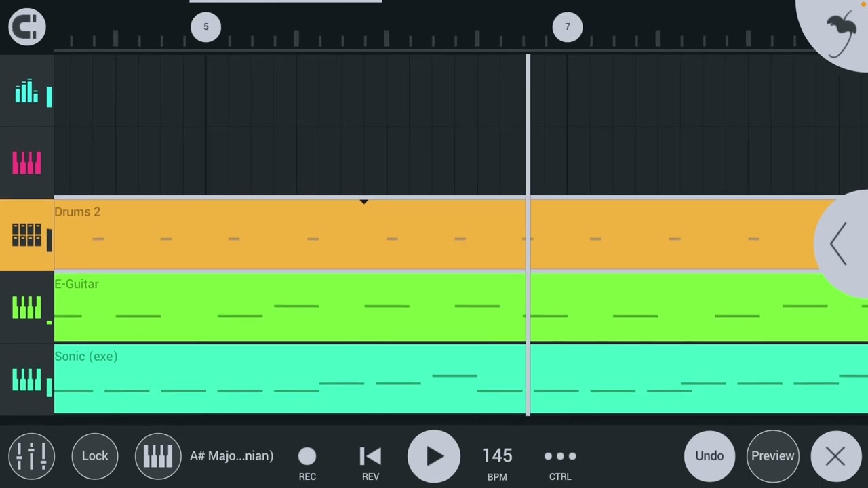868x488 pixels.
Task: Open the A# Major scale selector
Action: 231,455
